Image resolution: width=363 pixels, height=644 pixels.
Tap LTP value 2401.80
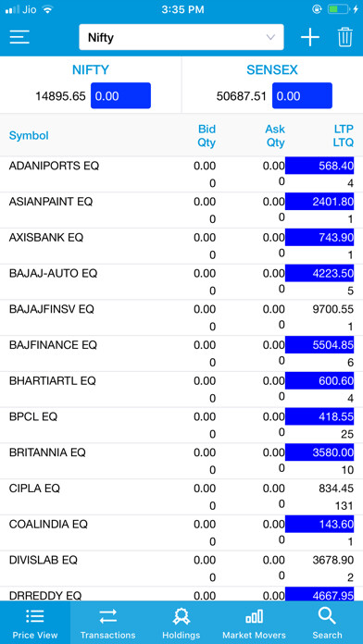[x=319, y=202]
